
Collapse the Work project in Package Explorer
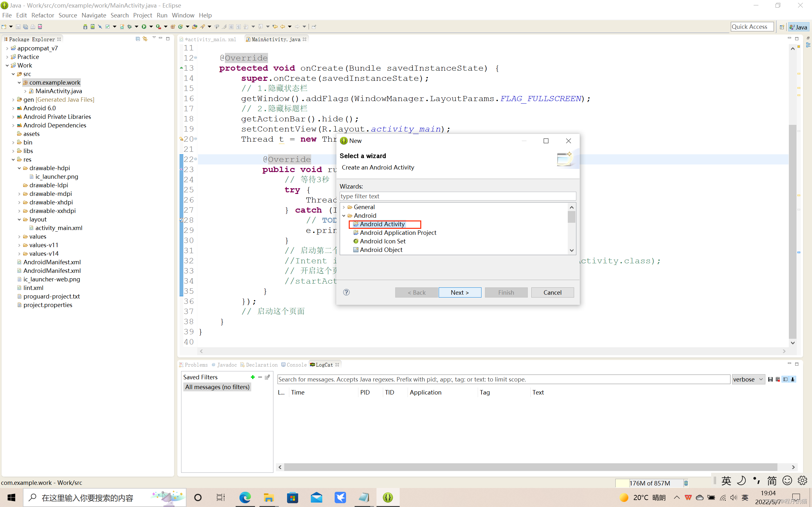[x=7, y=65]
